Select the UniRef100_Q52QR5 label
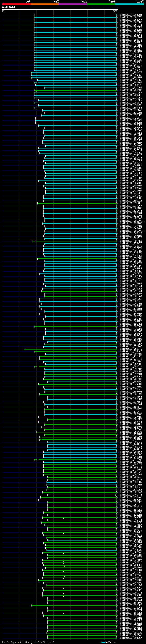This screenshot has height=644, width=146. coord(131,502)
